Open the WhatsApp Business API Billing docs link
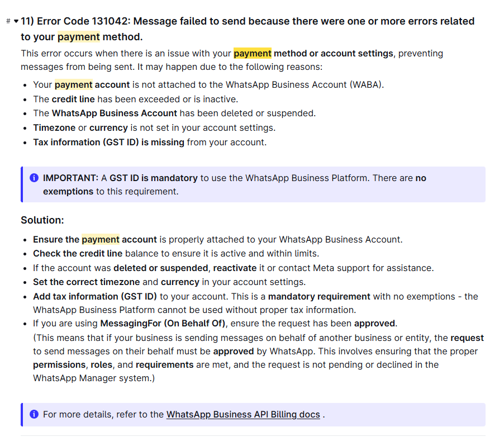The height and width of the screenshot is (446, 504). pyautogui.click(x=243, y=415)
